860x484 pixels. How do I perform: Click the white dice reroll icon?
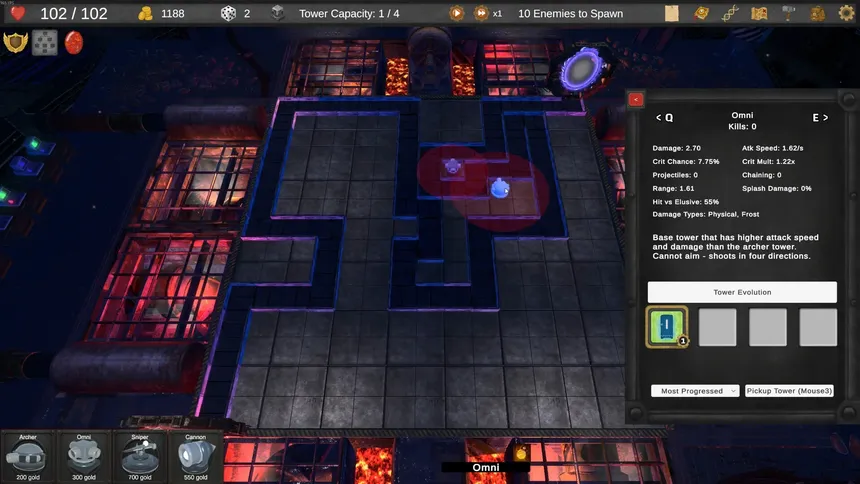(x=228, y=14)
